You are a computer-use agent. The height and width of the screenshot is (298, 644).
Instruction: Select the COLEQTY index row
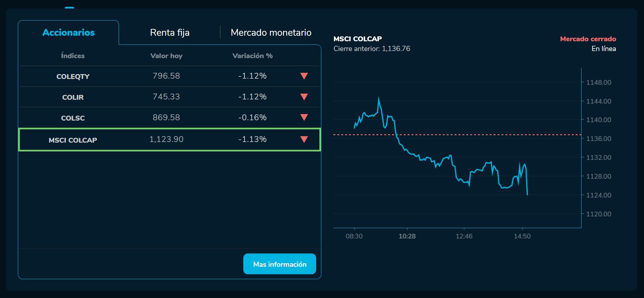point(73,76)
